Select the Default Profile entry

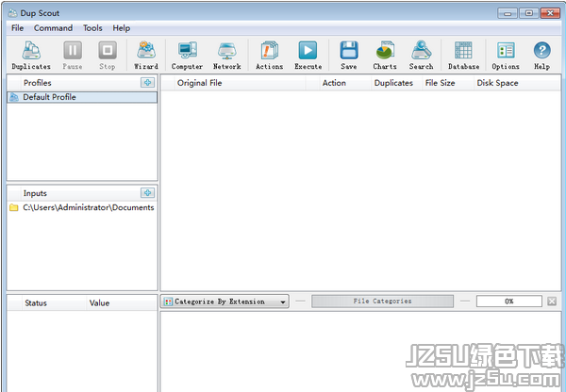pos(82,97)
